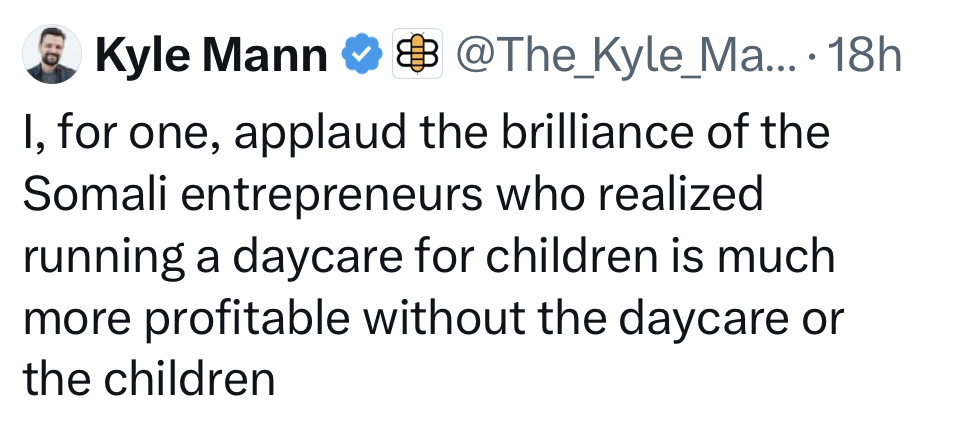Click the word "more" before "profitable"

72,318
